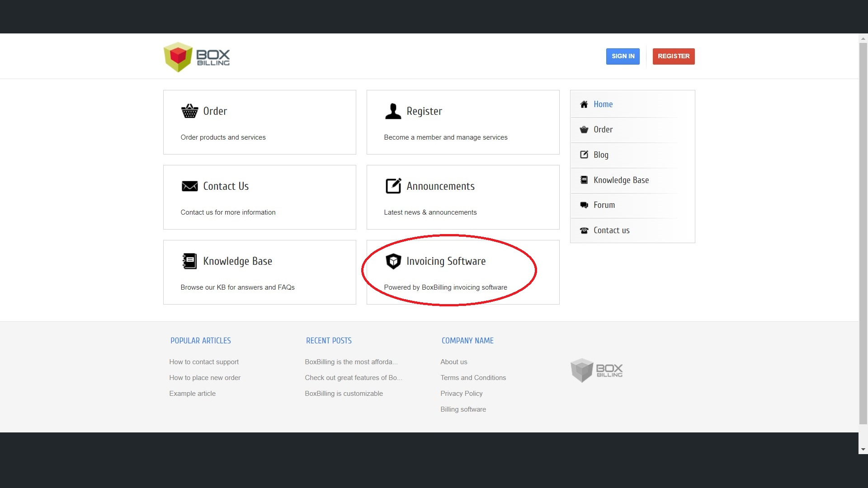This screenshot has width=868, height=488.
Task: Click 'Powered by BoxBilling invoicing software' text
Action: click(445, 287)
